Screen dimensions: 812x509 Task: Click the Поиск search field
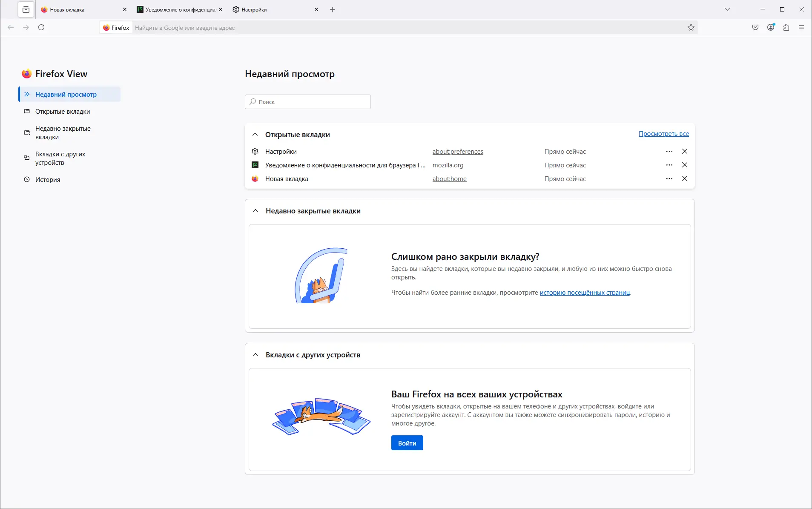[x=307, y=102]
